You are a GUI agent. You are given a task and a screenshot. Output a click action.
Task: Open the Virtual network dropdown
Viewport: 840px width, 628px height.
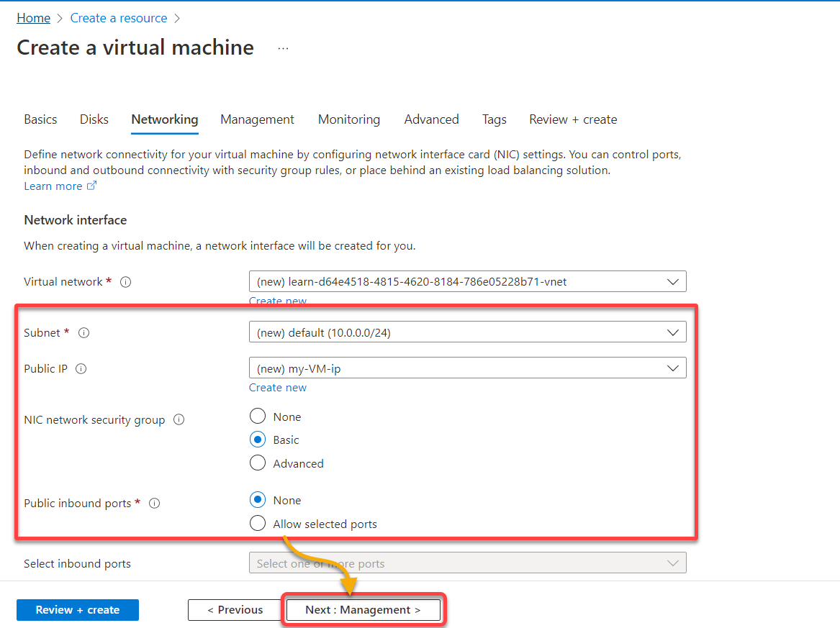tap(467, 281)
